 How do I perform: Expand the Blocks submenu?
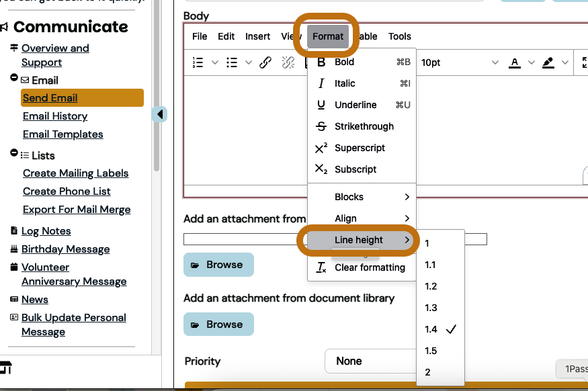(x=362, y=197)
